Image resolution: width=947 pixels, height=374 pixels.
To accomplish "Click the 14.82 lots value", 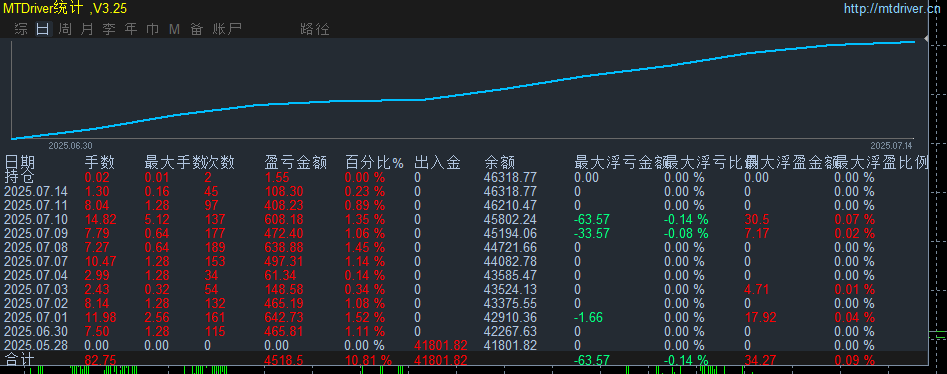I will point(100,219).
